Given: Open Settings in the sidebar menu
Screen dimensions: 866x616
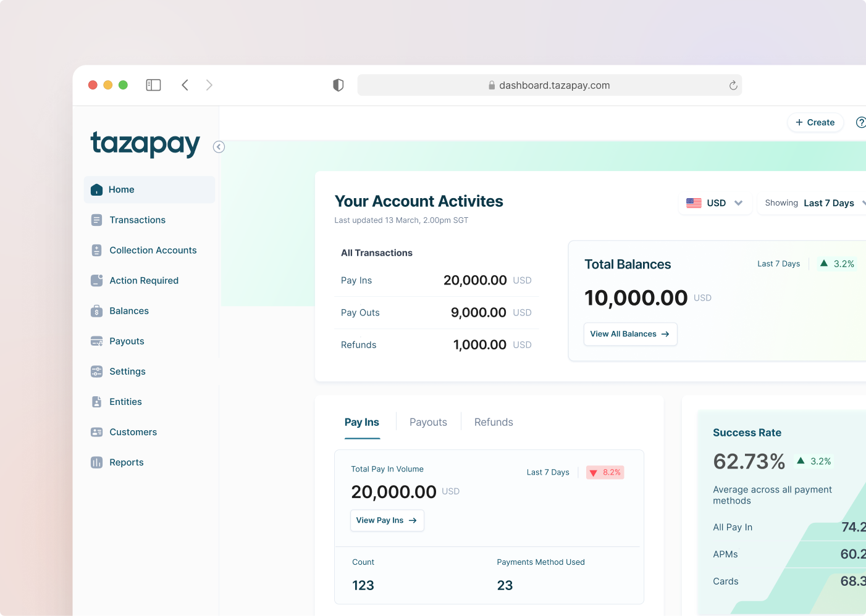Looking at the screenshot, I should point(149,371).
